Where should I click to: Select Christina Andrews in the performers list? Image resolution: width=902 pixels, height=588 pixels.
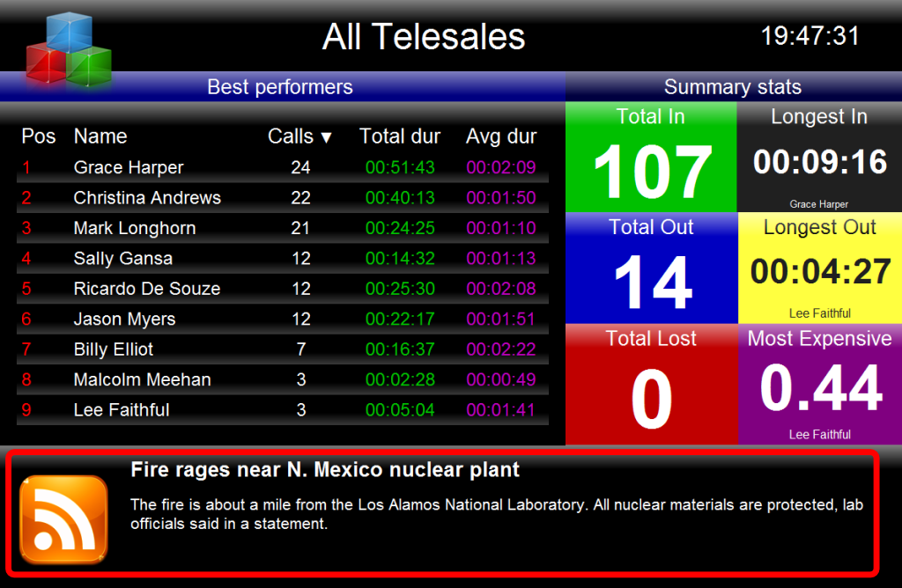147,198
